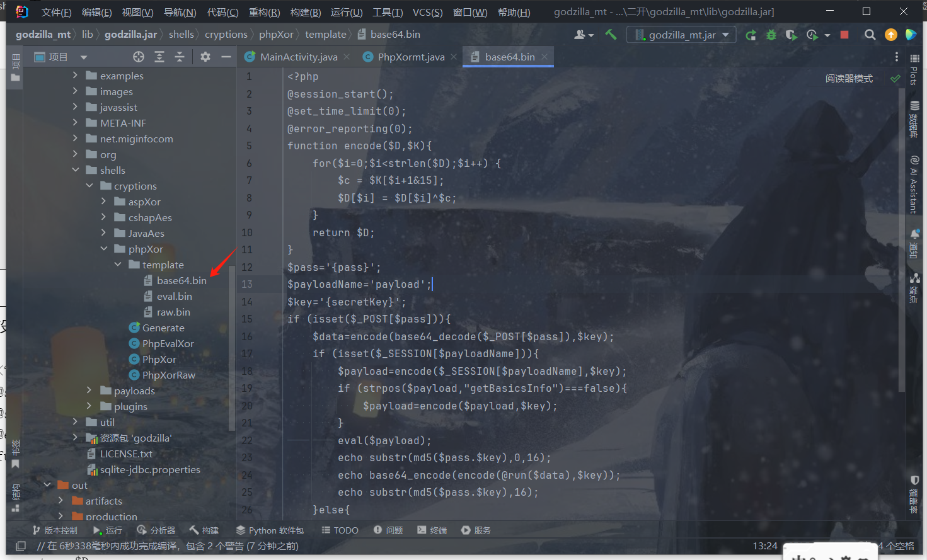
Task: Close the MainActivity.java tab
Action: point(347,57)
